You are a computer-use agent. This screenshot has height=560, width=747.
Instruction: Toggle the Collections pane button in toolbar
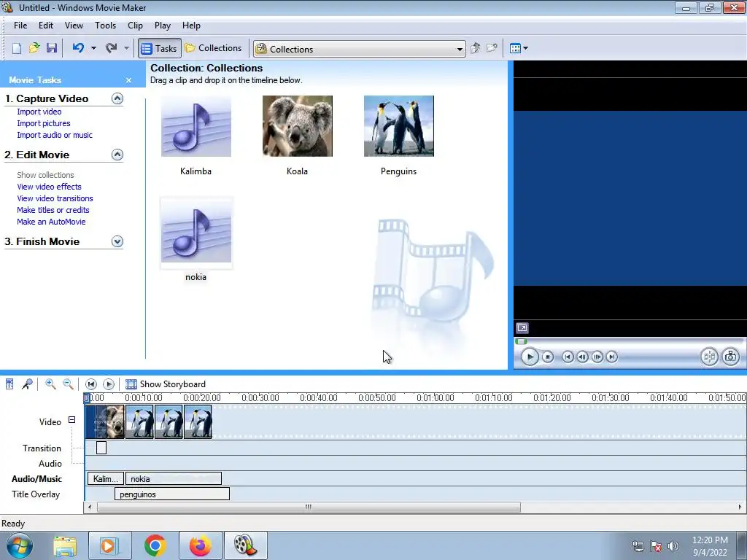click(214, 48)
